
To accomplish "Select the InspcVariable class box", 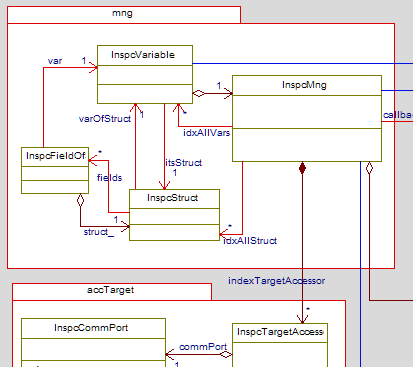I will tap(145, 74).
